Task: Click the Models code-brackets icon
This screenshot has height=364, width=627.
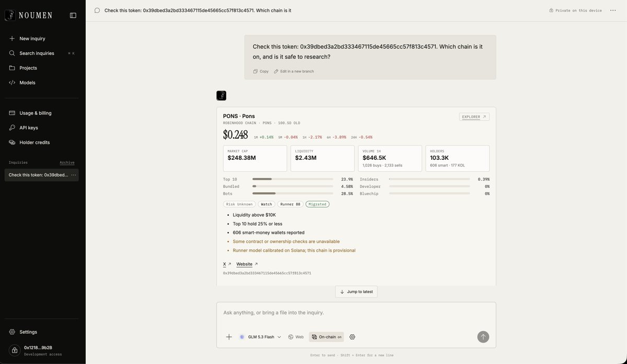Action: 12,83
